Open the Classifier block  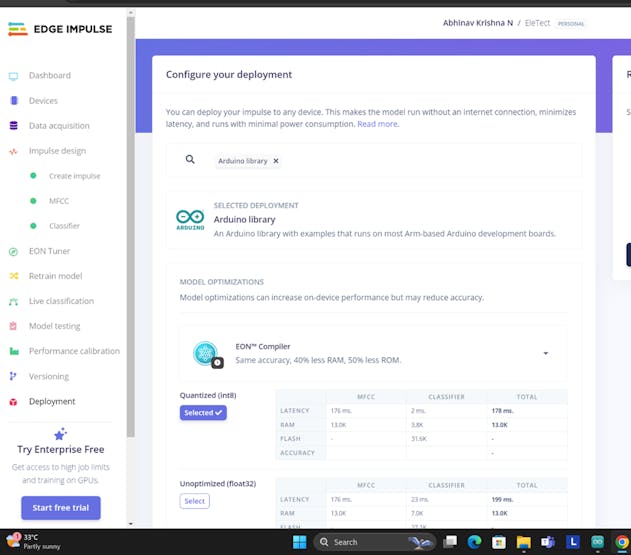pyautogui.click(x=64, y=226)
